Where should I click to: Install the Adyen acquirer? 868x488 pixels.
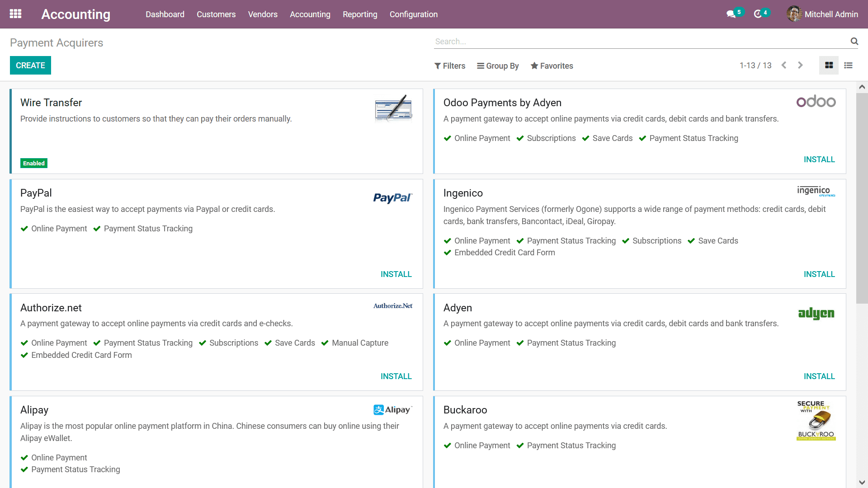click(x=819, y=376)
